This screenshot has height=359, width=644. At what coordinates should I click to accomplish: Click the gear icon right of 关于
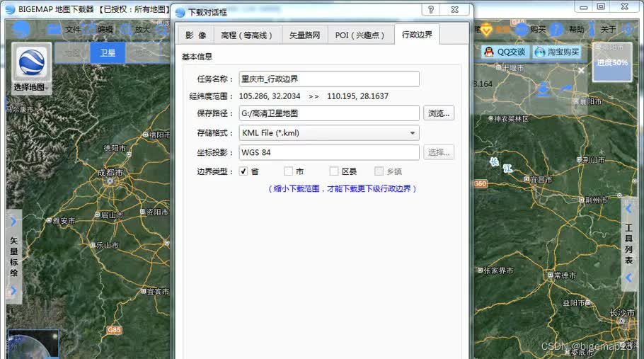[x=628, y=29]
